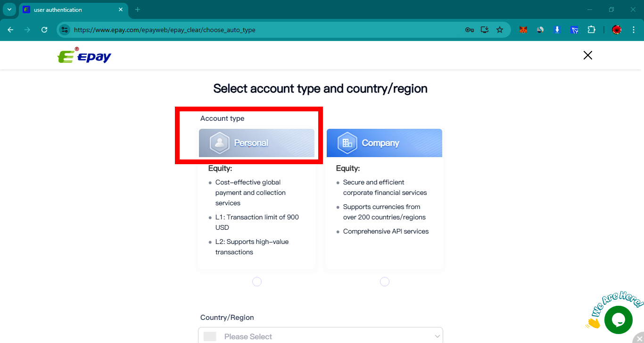Bookmark this page with star icon
This screenshot has width=644, height=343.
pyautogui.click(x=500, y=30)
